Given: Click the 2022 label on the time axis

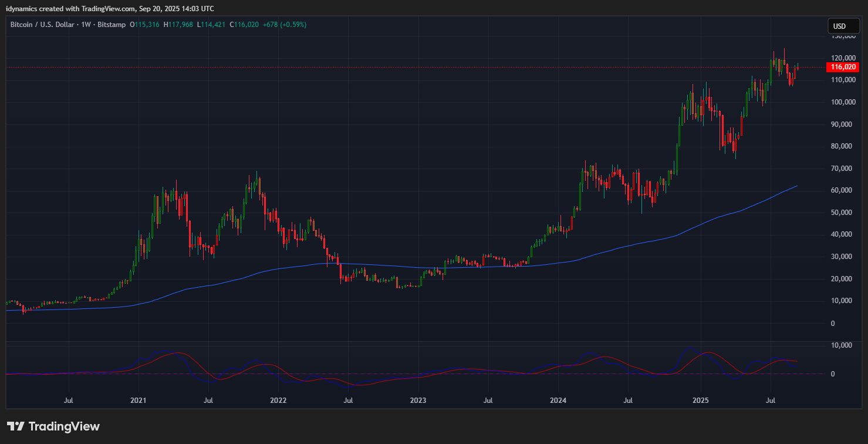Looking at the screenshot, I should click(x=278, y=401).
